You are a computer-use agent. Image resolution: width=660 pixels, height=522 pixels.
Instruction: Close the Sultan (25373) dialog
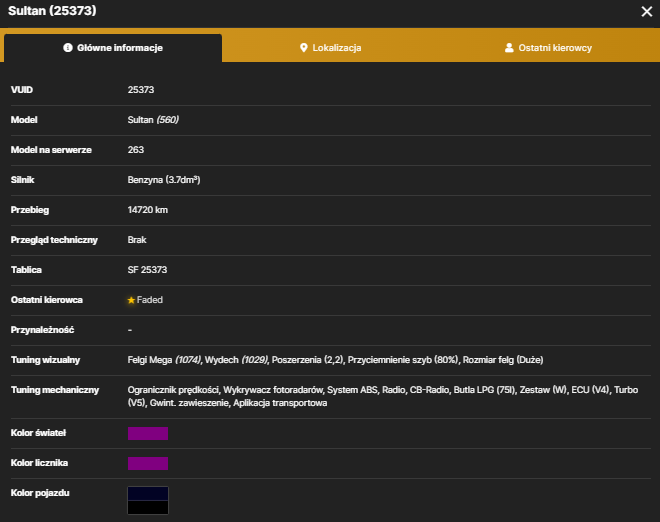click(x=647, y=11)
